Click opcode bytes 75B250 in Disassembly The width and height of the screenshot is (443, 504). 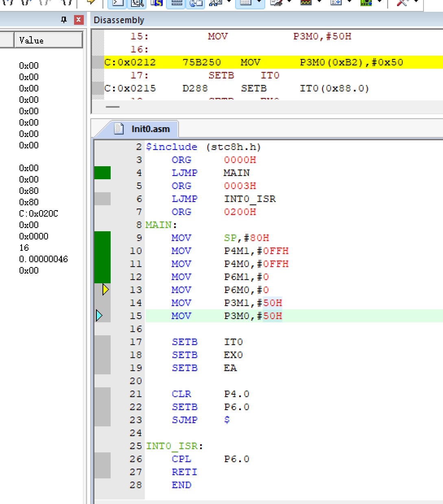(202, 62)
